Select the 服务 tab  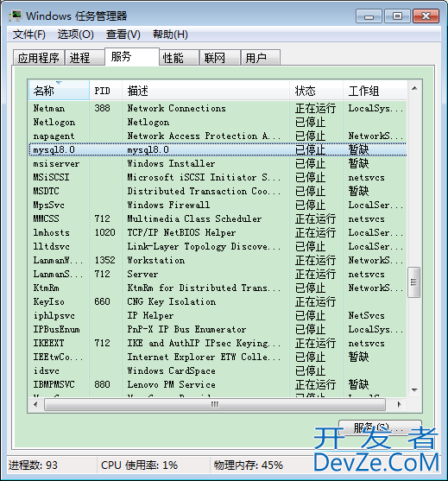coord(132,57)
